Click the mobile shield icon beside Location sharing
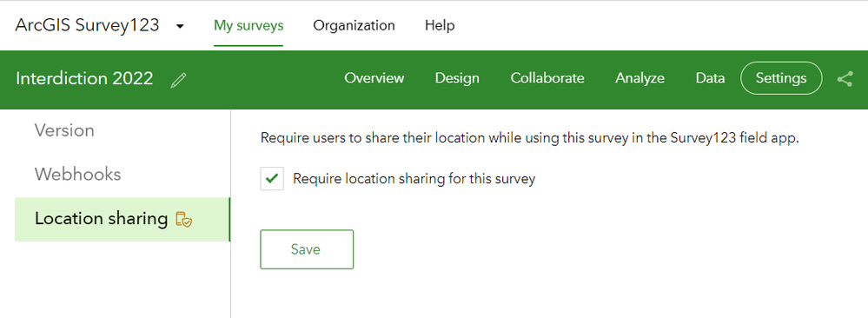 pos(184,220)
